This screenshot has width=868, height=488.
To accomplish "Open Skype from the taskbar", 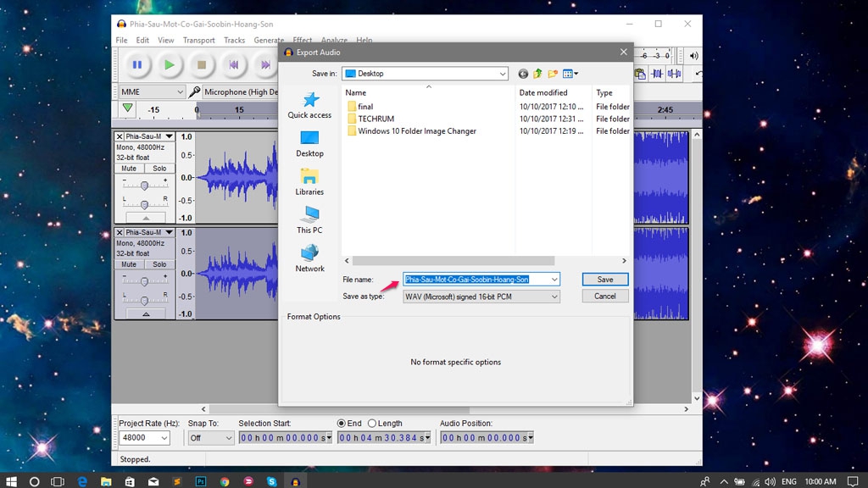I will coord(271,481).
